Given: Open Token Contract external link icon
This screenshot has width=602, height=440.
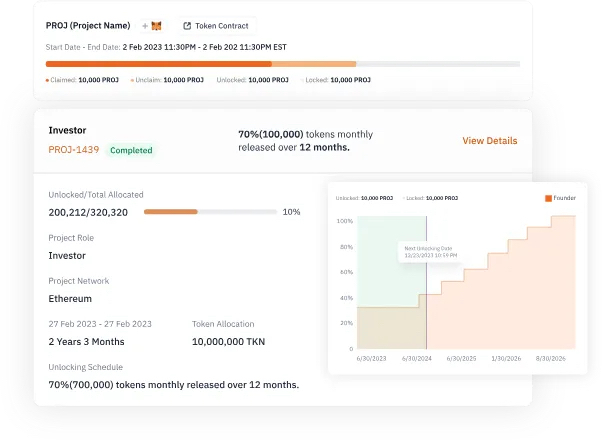Looking at the screenshot, I should (x=187, y=26).
